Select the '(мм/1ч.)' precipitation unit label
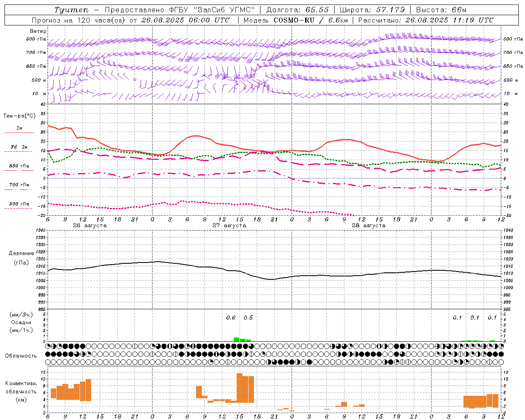The height and width of the screenshot is (420, 525). tap(21, 330)
